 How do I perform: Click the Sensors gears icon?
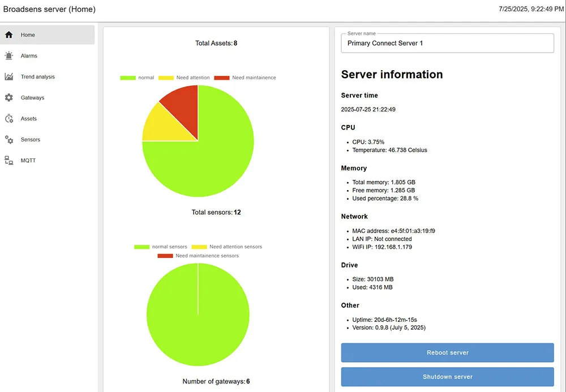point(9,140)
